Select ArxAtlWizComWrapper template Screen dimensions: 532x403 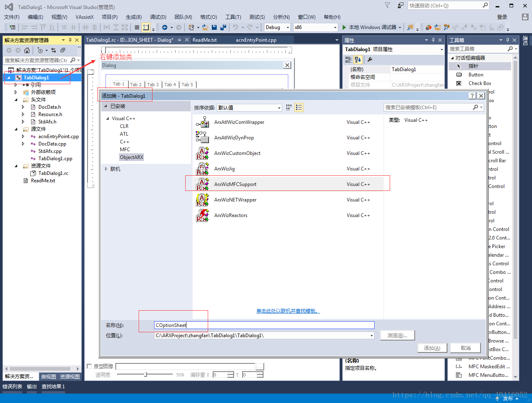(x=288, y=122)
